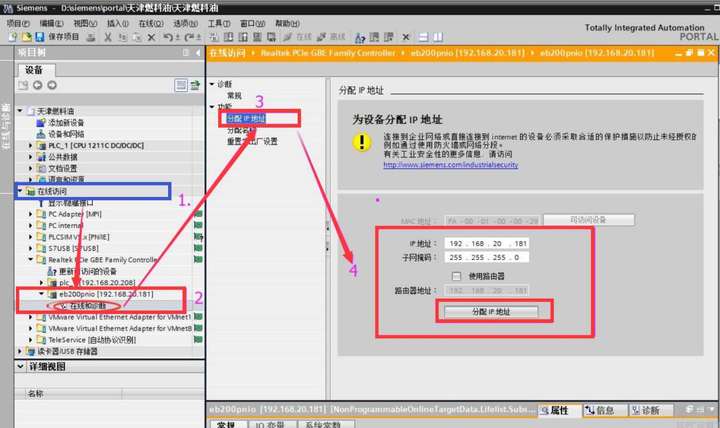Click the IP 地址 input field
Image resolution: width=720 pixels, height=428 pixels.
[x=487, y=243]
